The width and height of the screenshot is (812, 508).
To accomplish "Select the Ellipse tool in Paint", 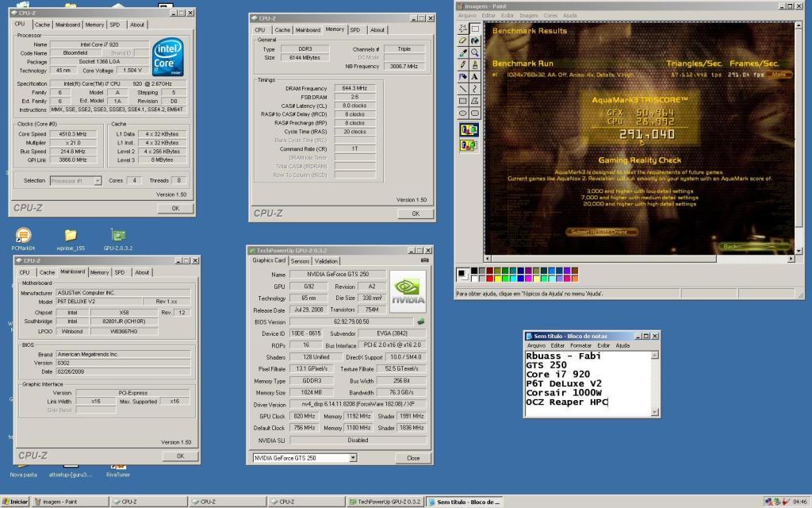I will pos(462,113).
